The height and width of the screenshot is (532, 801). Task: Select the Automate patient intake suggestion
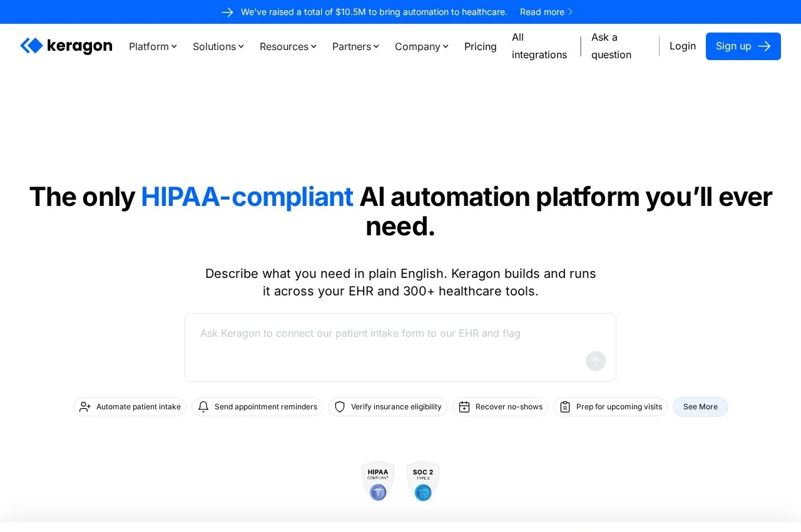point(130,407)
